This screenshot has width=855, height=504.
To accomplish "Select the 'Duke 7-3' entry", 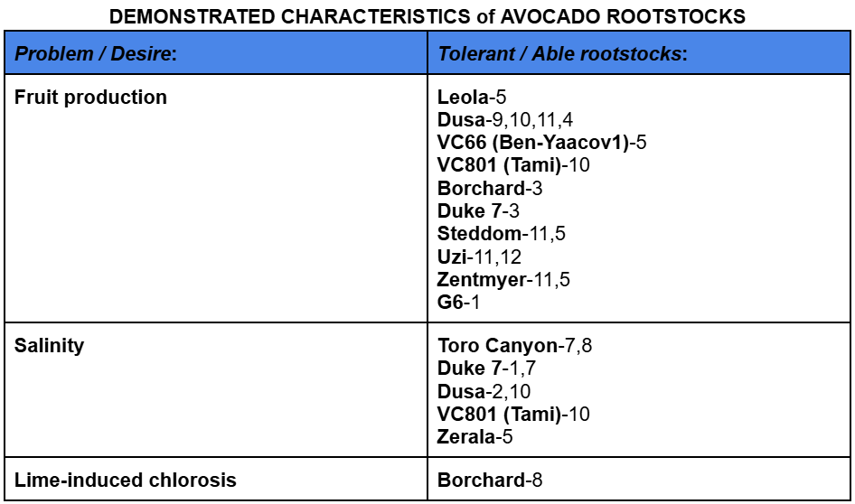I will pyautogui.click(x=478, y=211).
